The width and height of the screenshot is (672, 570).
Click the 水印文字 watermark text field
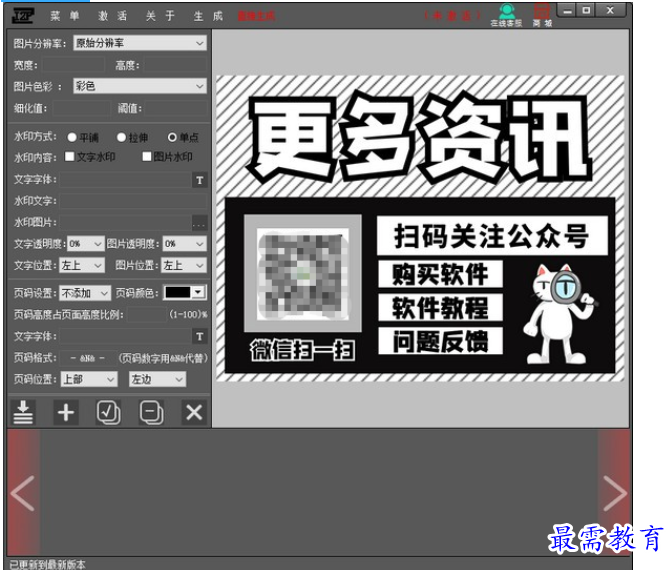pos(133,201)
